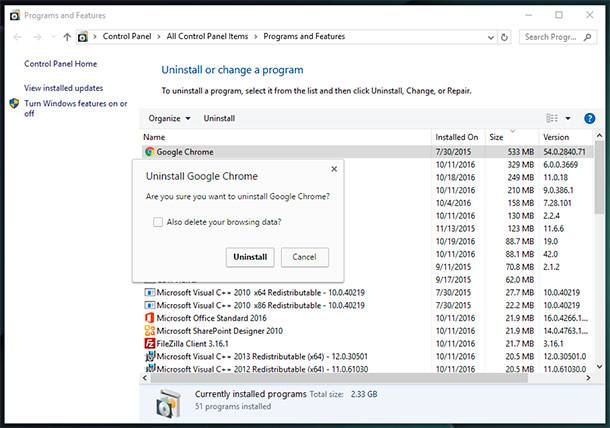Check 'Also delete your browsing data' checkbox
Image resolution: width=610 pixels, height=428 pixels.
tap(158, 222)
